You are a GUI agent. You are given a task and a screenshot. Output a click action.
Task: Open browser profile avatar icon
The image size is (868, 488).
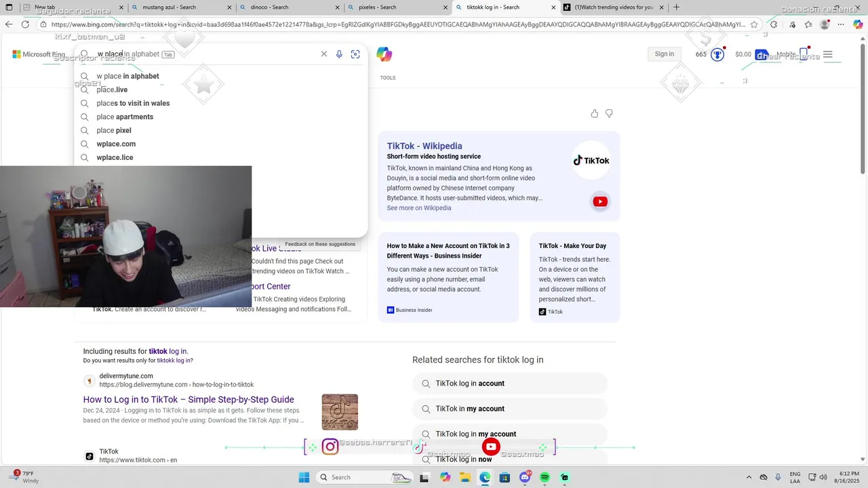(x=825, y=24)
